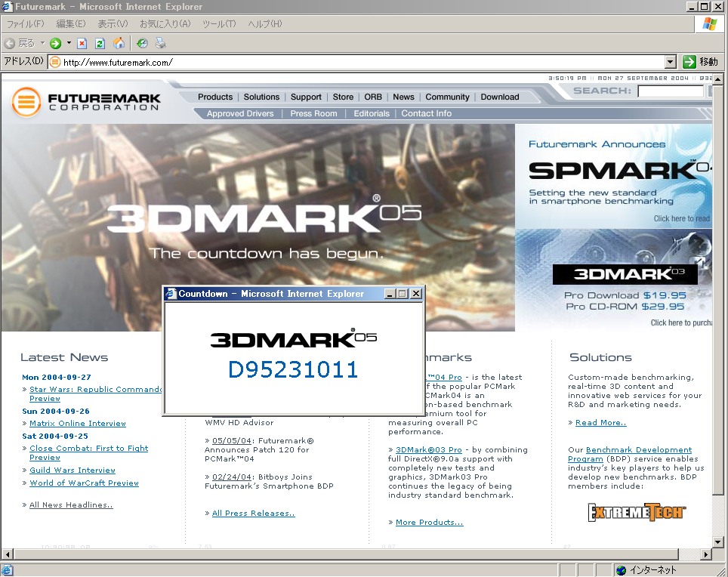Click the browser Stop button
Viewport: 728px width, 577px height.
[x=82, y=43]
